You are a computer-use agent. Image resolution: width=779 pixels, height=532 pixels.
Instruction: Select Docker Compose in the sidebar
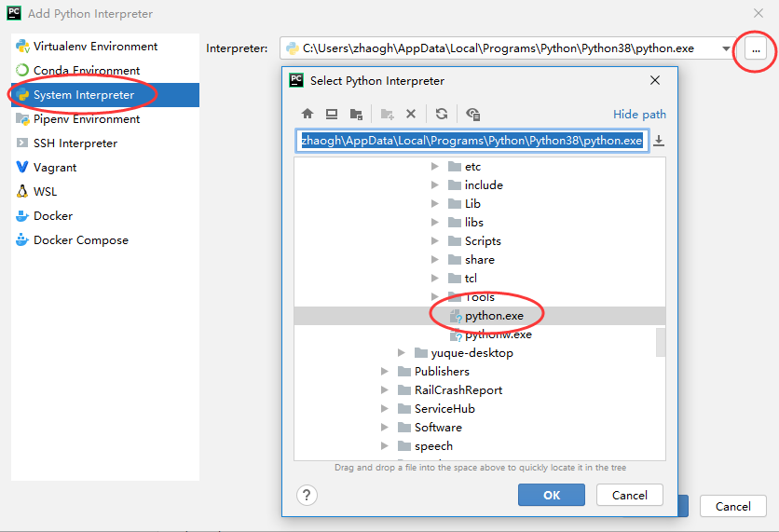click(104, 240)
